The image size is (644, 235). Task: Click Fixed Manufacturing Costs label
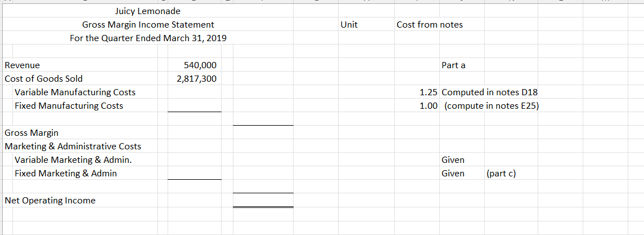point(69,106)
